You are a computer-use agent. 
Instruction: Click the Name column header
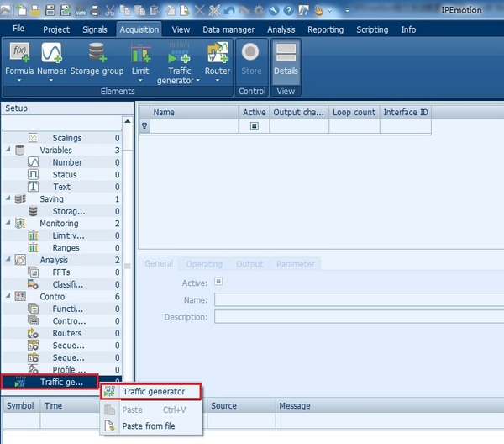[x=195, y=113]
